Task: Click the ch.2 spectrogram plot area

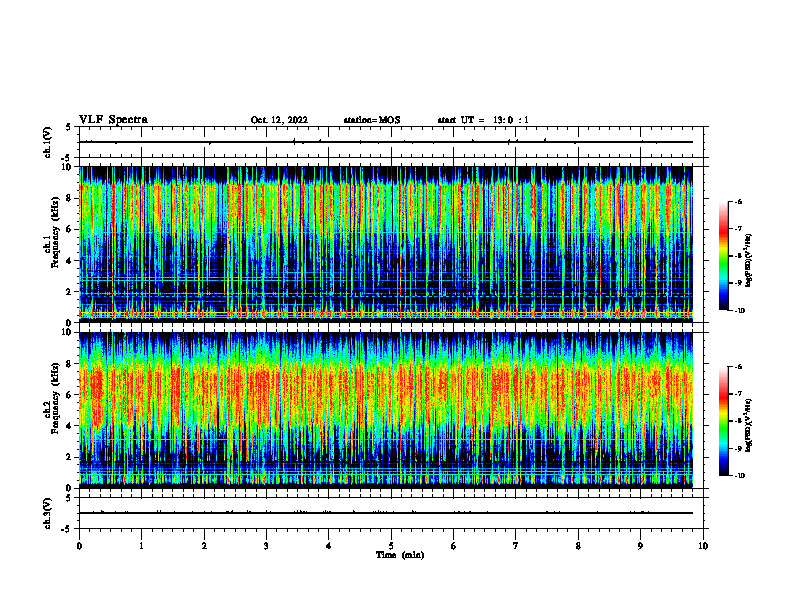Action: [386, 410]
